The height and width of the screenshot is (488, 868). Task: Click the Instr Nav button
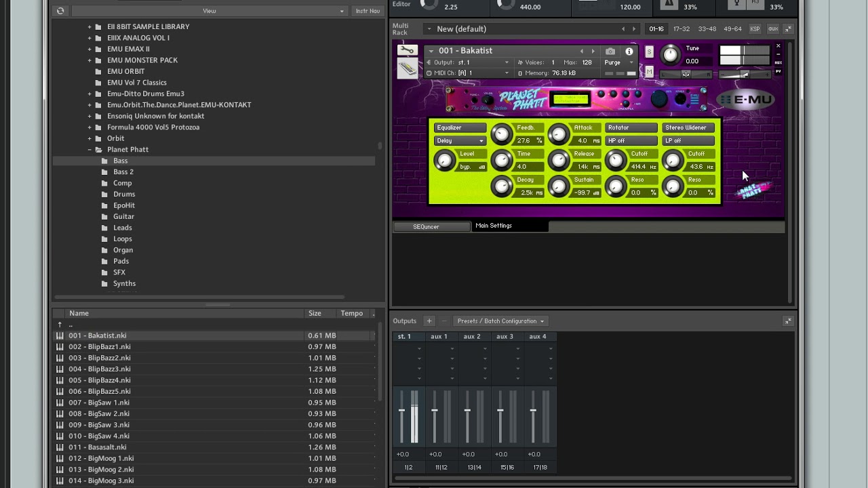(x=368, y=11)
